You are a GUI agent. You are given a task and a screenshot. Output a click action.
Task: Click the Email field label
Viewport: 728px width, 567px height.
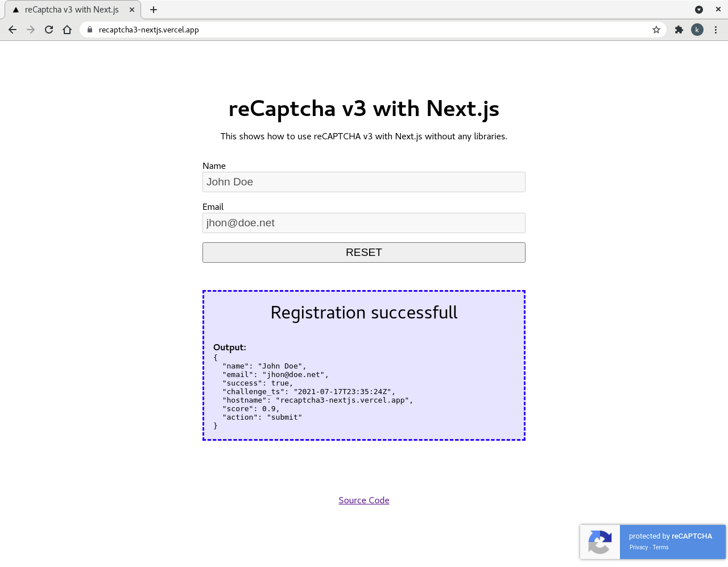[213, 207]
